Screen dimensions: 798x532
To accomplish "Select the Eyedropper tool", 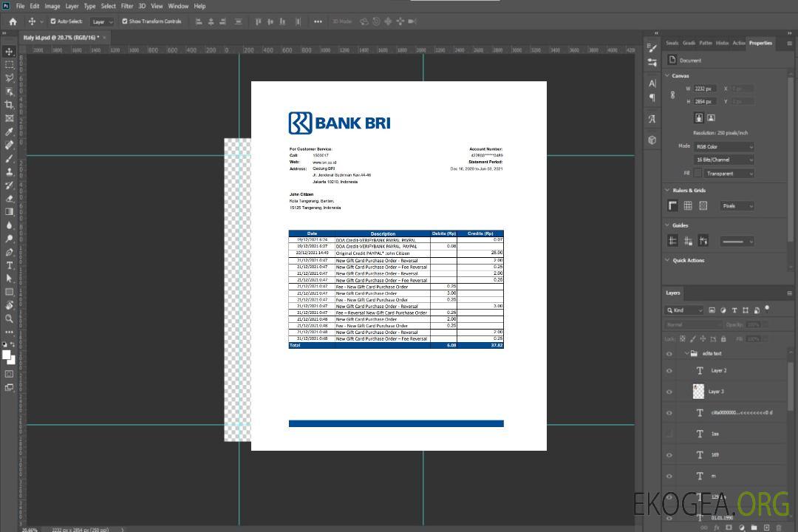I will coord(9,132).
